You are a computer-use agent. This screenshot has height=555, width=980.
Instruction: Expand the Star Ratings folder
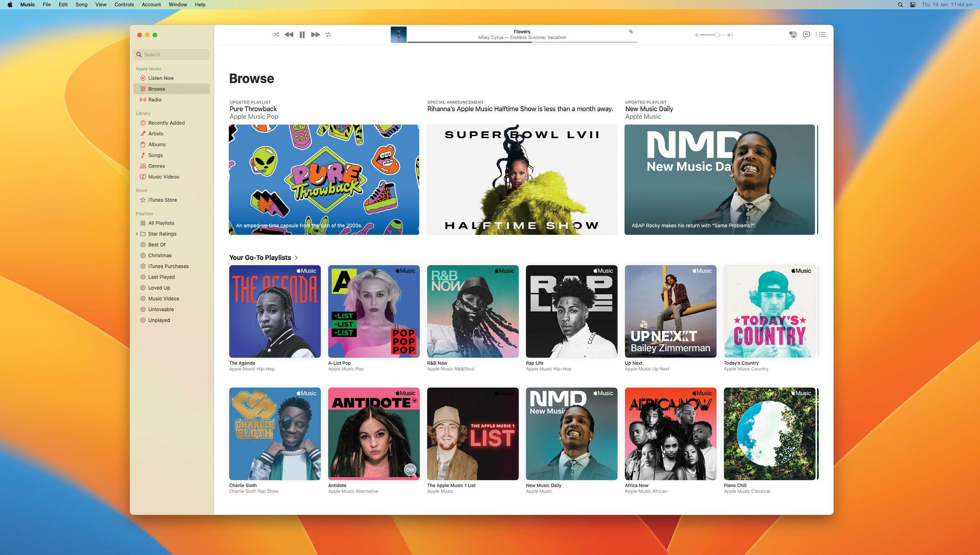click(x=137, y=234)
